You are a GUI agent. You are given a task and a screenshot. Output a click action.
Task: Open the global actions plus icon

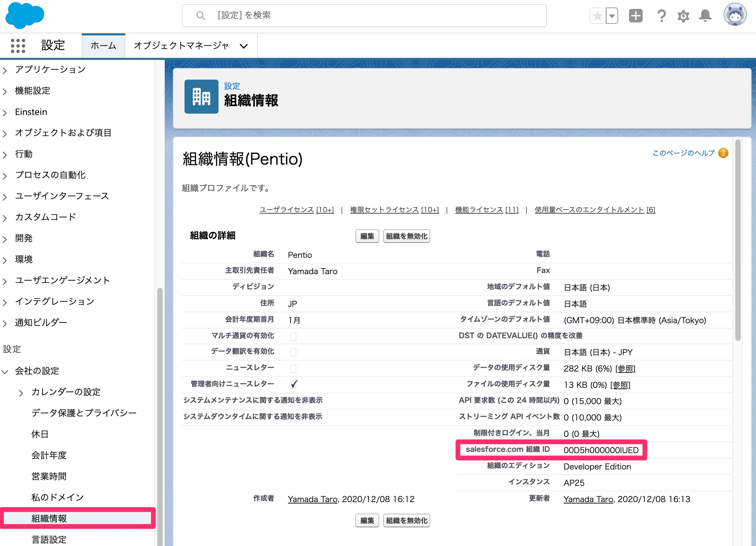click(636, 16)
